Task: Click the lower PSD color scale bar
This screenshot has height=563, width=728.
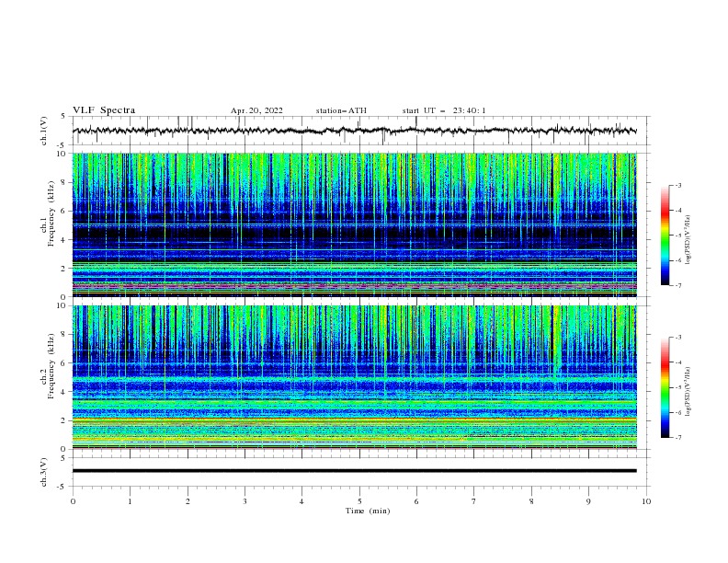Action: [665, 387]
